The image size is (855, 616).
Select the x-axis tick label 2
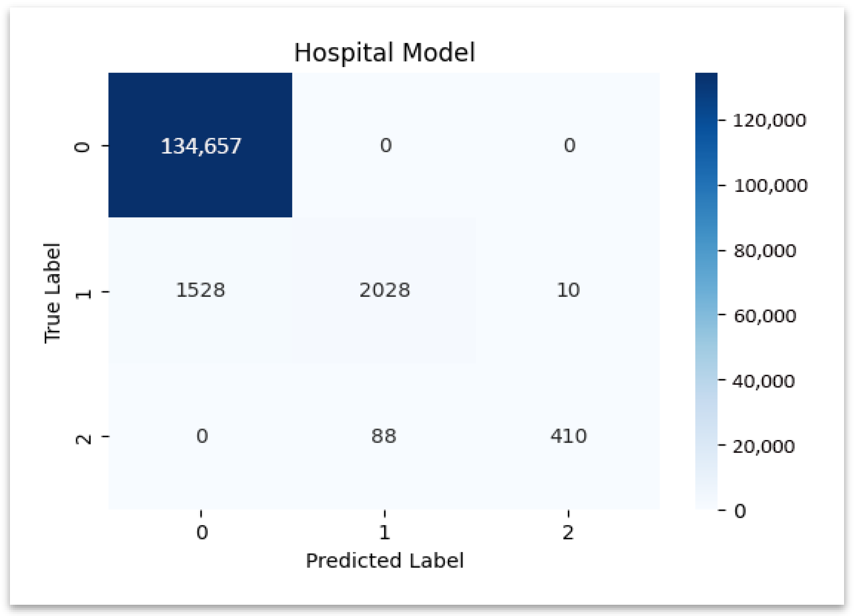[568, 532]
